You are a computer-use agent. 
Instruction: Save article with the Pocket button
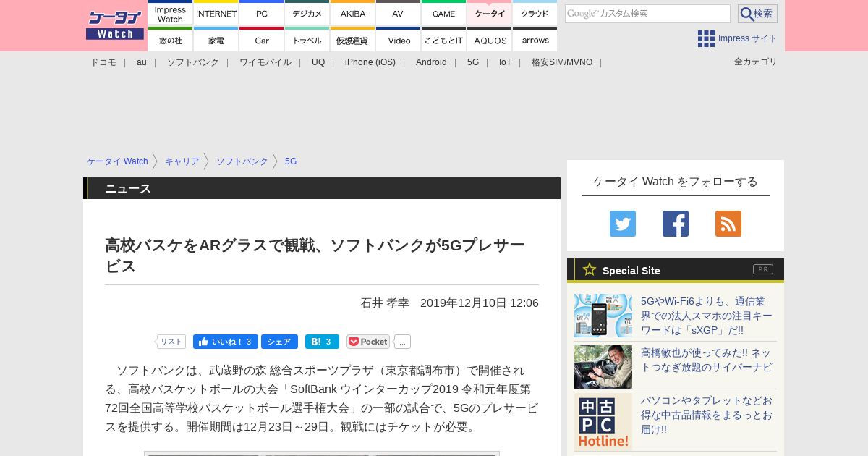point(368,342)
